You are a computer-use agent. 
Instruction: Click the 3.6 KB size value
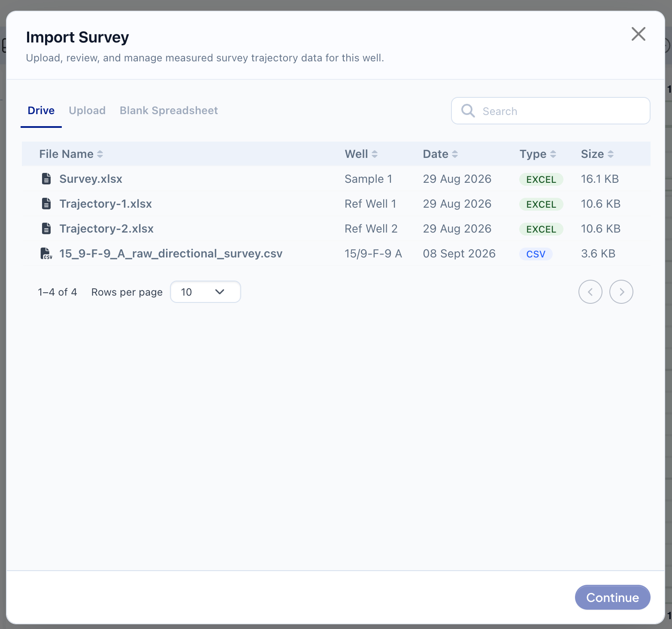click(x=598, y=254)
